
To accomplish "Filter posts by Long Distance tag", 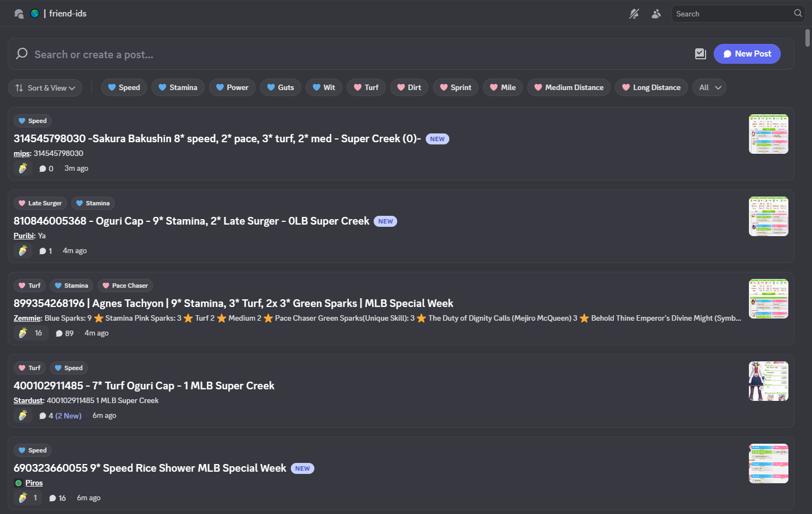I will click(x=651, y=87).
